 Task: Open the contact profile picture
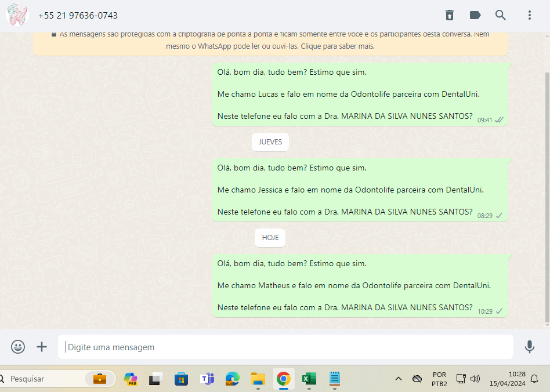(x=17, y=14)
